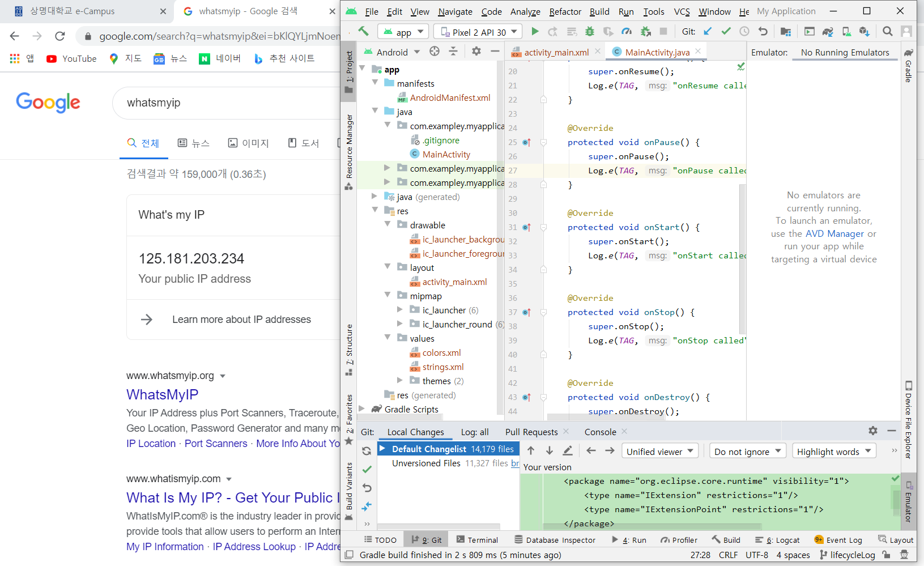Run the app with the green play icon

click(535, 32)
